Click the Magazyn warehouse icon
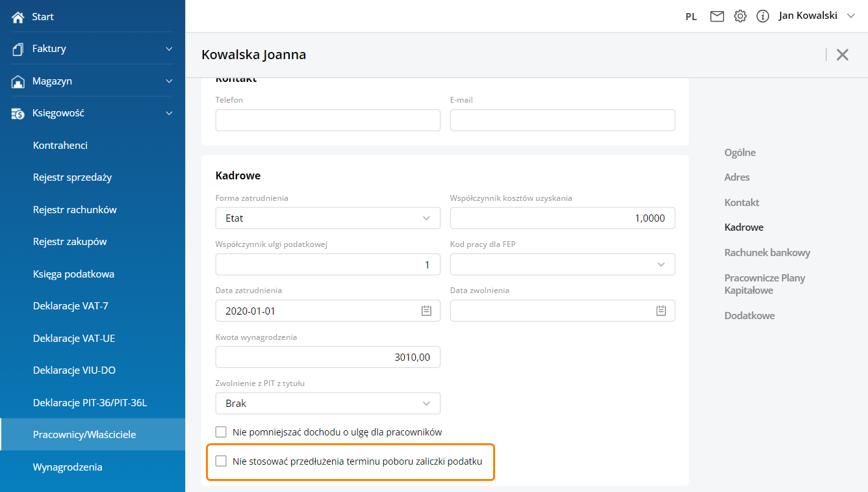 [18, 81]
